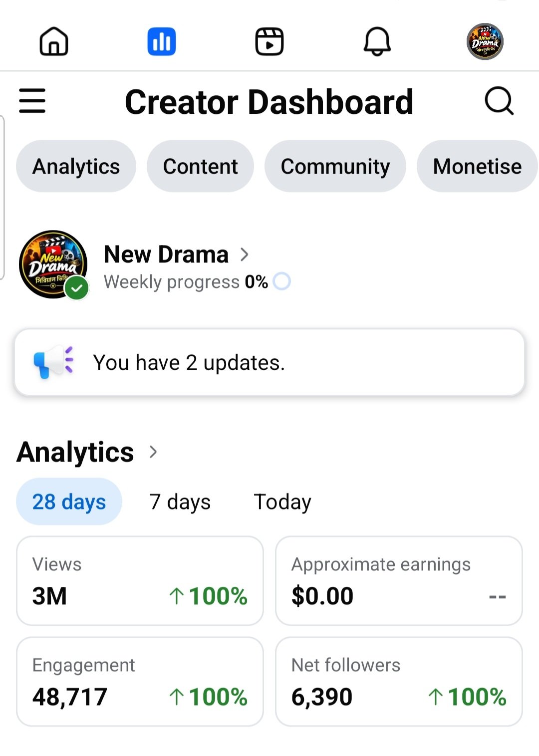Image resolution: width=539 pixels, height=756 pixels.
Task: Click the weekly progress circle indicator
Action: (282, 281)
